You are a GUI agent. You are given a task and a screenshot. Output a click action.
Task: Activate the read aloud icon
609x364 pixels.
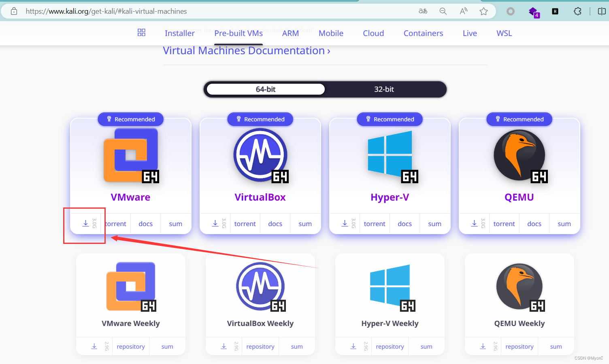coord(463,11)
